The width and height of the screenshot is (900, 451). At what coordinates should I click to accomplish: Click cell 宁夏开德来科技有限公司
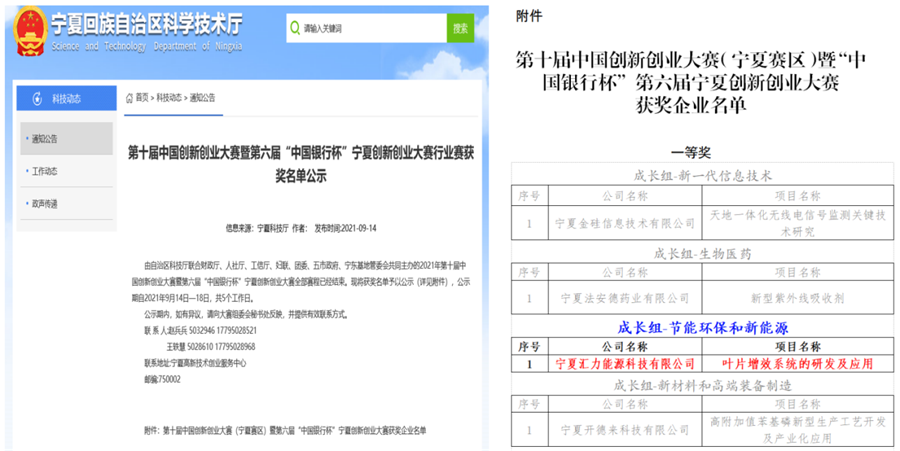pos(625,430)
